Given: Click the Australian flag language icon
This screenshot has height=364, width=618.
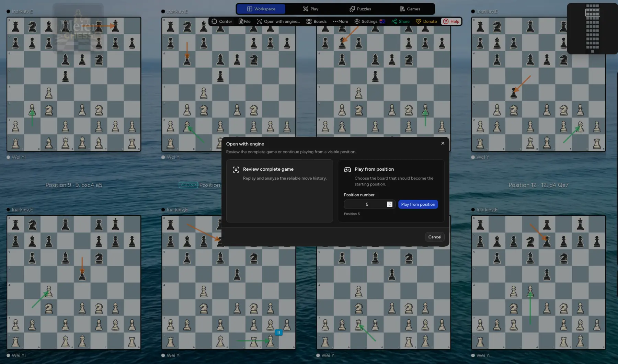Looking at the screenshot, I should point(382,21).
